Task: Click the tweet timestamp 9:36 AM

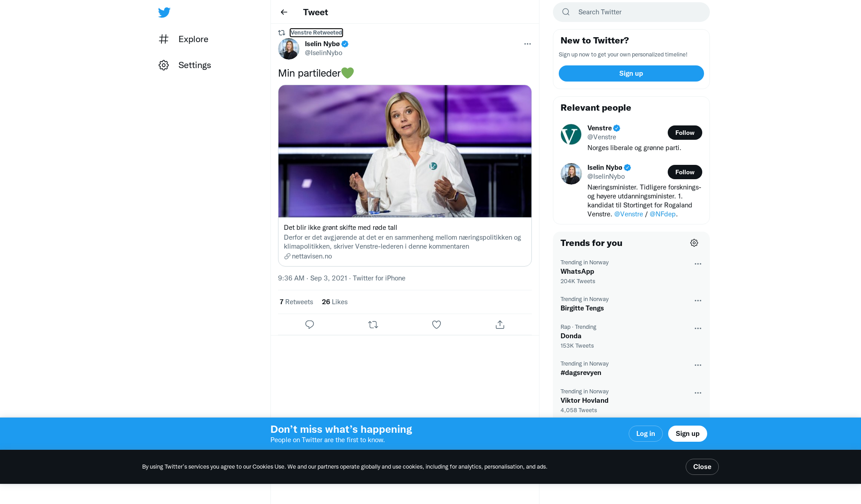Action: click(313, 278)
